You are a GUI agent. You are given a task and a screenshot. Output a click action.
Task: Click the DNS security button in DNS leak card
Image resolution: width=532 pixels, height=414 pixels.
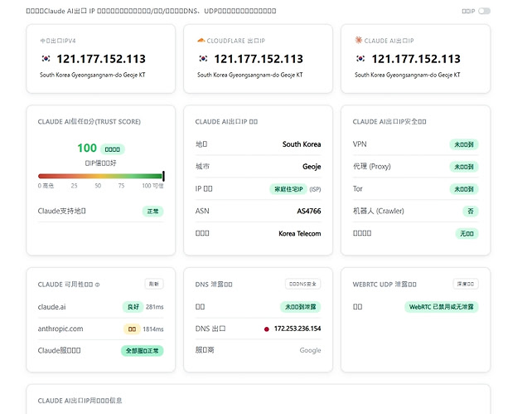click(x=302, y=284)
